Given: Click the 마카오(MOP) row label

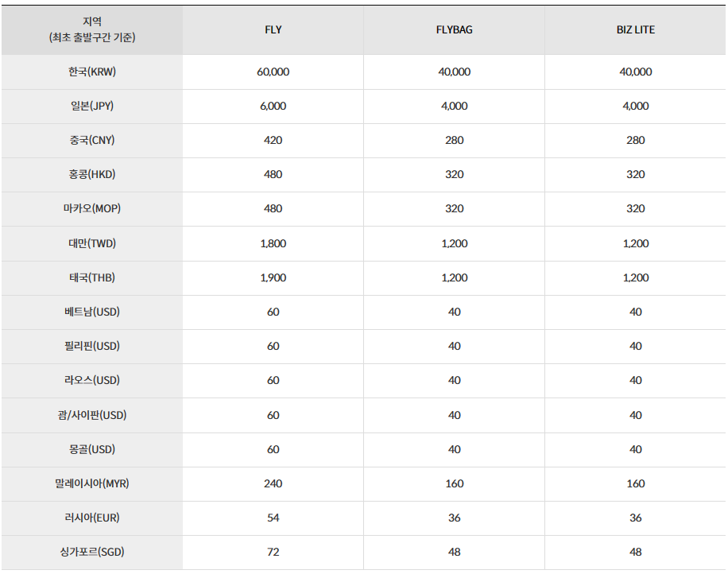Looking at the screenshot, I should pos(92,208).
